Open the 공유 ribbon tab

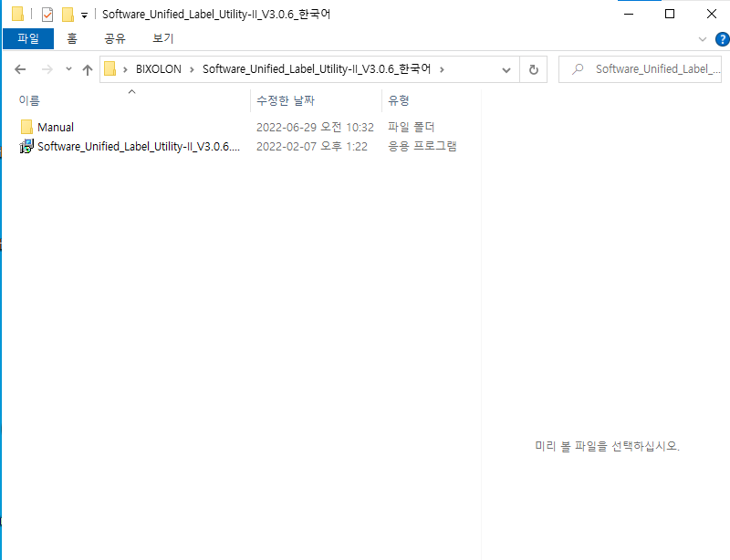(x=115, y=38)
